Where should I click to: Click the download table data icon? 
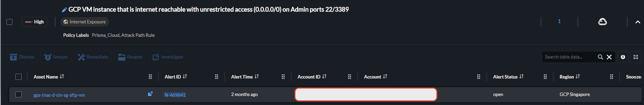click(622, 57)
